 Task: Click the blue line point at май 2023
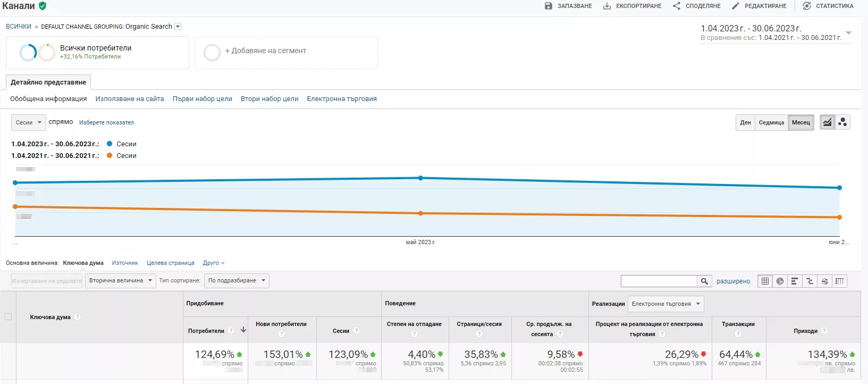click(420, 178)
